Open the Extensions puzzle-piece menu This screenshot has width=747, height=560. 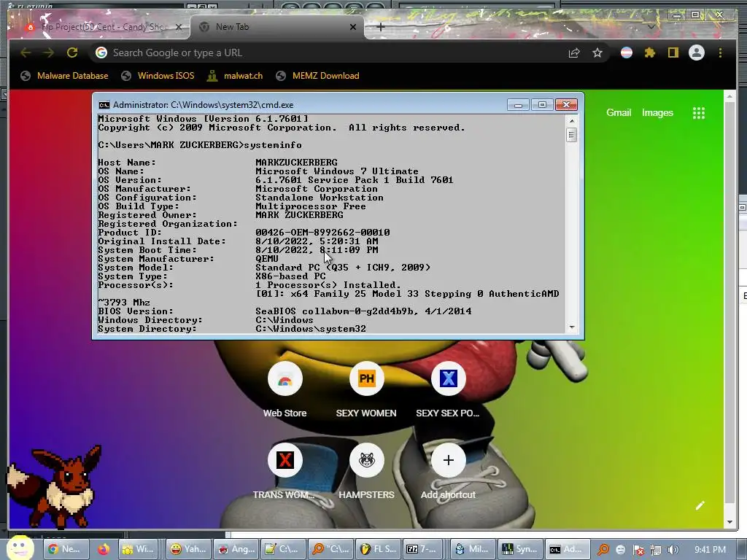point(649,52)
